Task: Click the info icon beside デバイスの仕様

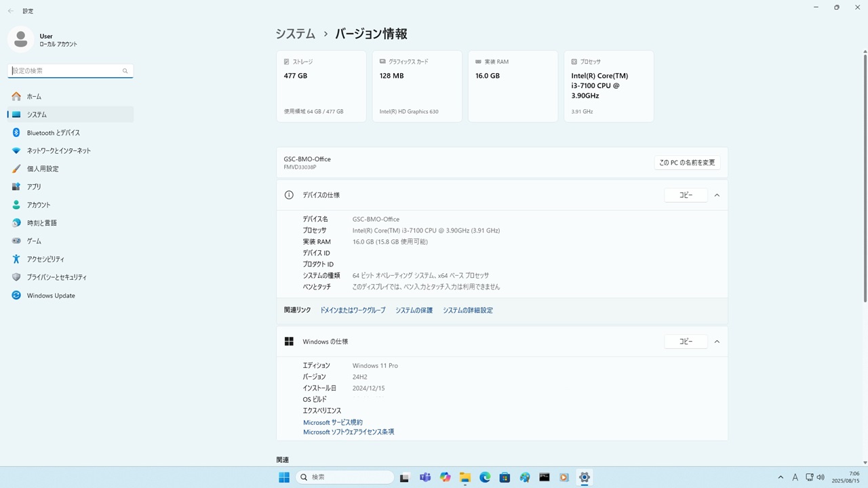Action: tap(289, 195)
